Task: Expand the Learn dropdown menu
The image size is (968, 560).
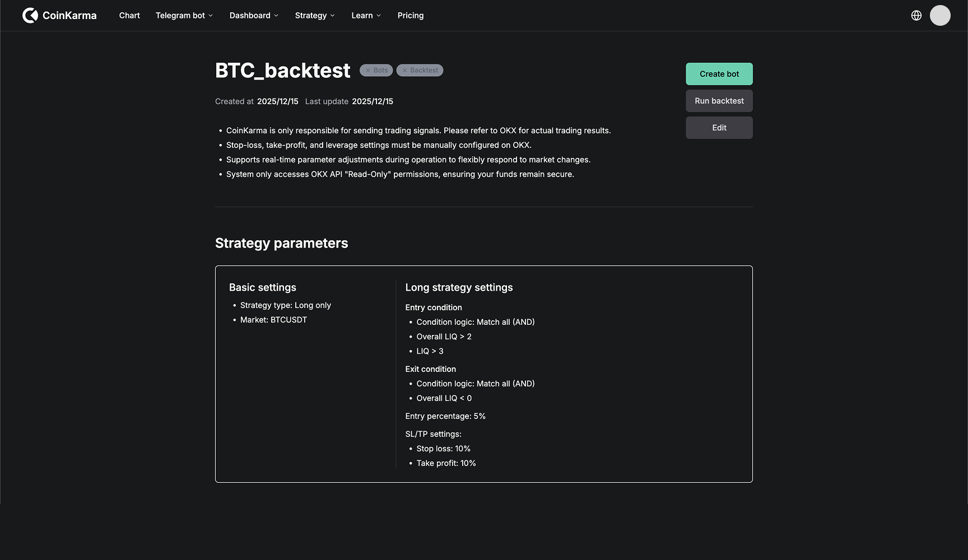Action: (x=366, y=16)
